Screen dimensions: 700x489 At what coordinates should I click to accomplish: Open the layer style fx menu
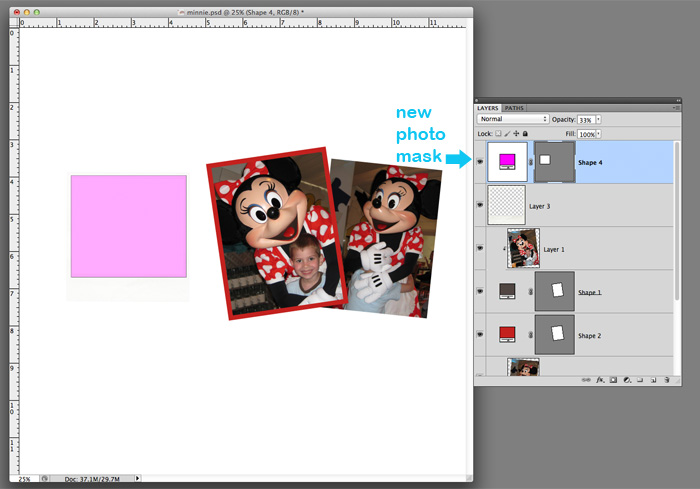coord(600,380)
